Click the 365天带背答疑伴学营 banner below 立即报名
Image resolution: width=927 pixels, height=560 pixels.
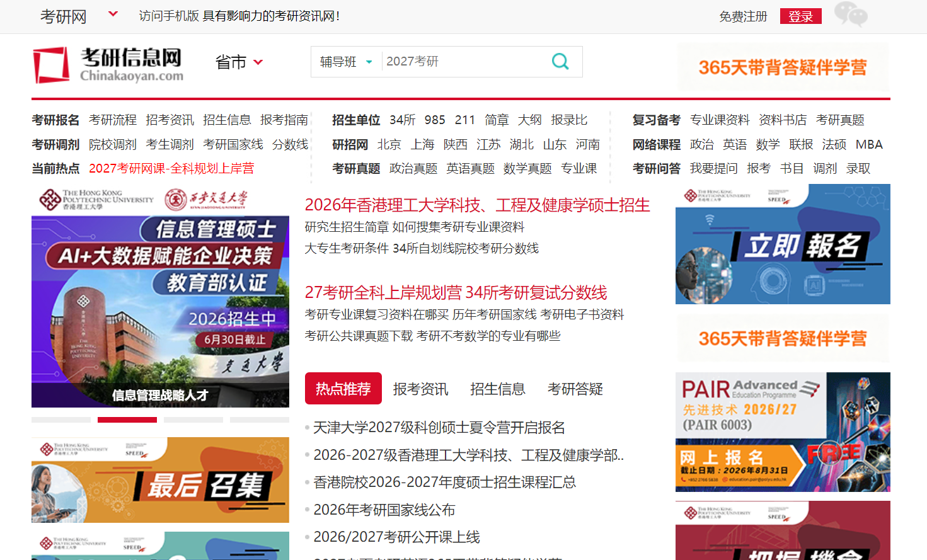click(x=783, y=339)
